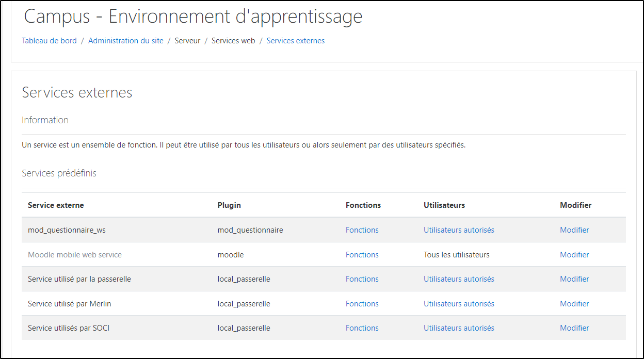Open Fonctions for Moodle mobile web service
This screenshot has height=359, width=644.
tap(362, 255)
